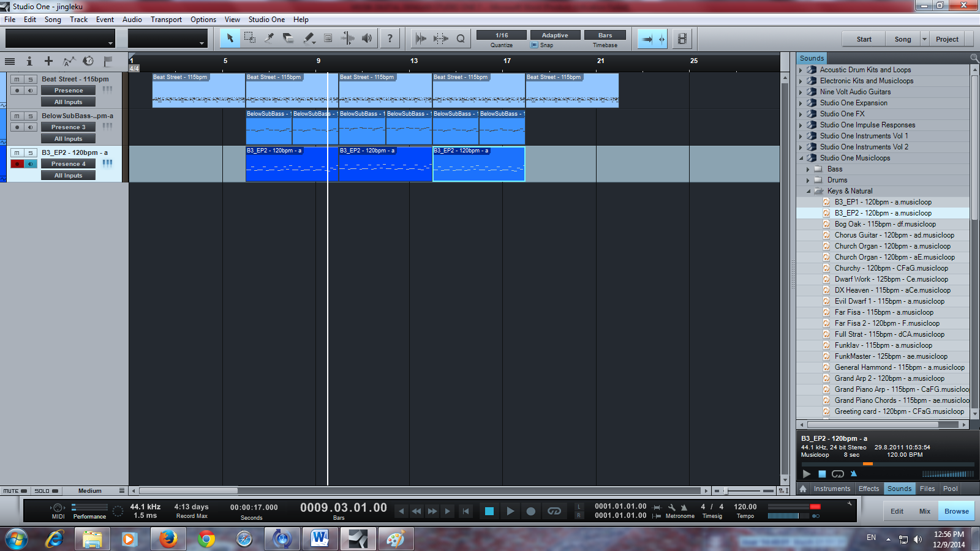The height and width of the screenshot is (551, 980).
Task: Open the marker track flag icon
Action: pyautogui.click(x=108, y=61)
